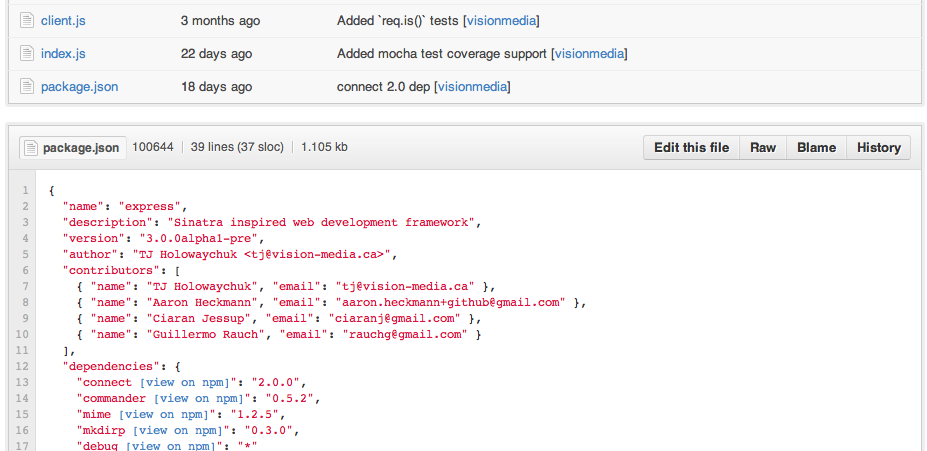This screenshot has width=927, height=451.
Task: Click visionmedia on the mocha coverage commit
Action: coord(590,54)
